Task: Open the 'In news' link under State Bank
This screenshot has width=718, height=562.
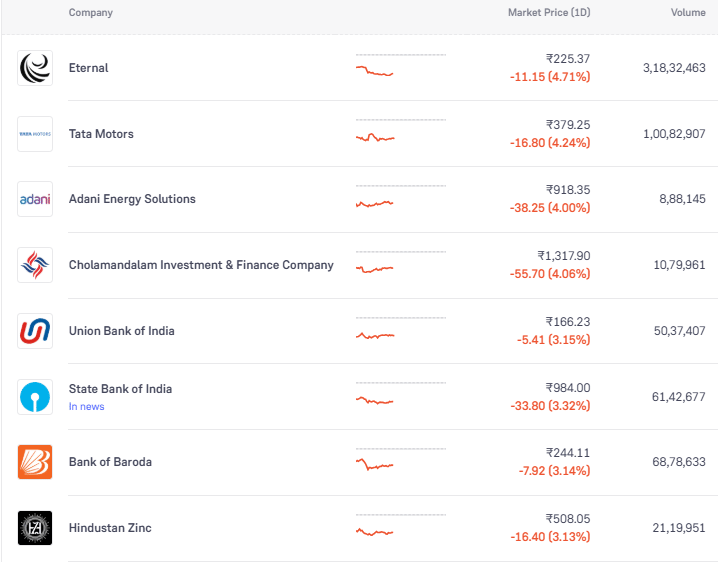Action: click(86, 407)
